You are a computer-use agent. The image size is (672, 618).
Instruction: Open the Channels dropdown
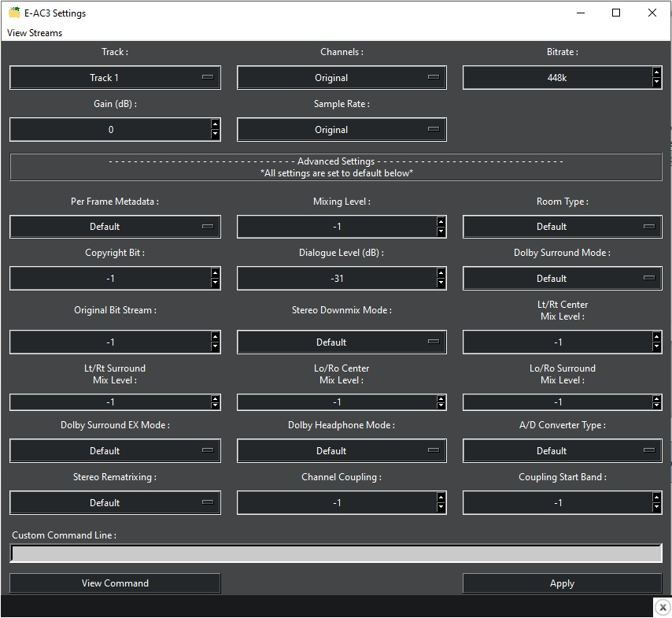(x=342, y=78)
